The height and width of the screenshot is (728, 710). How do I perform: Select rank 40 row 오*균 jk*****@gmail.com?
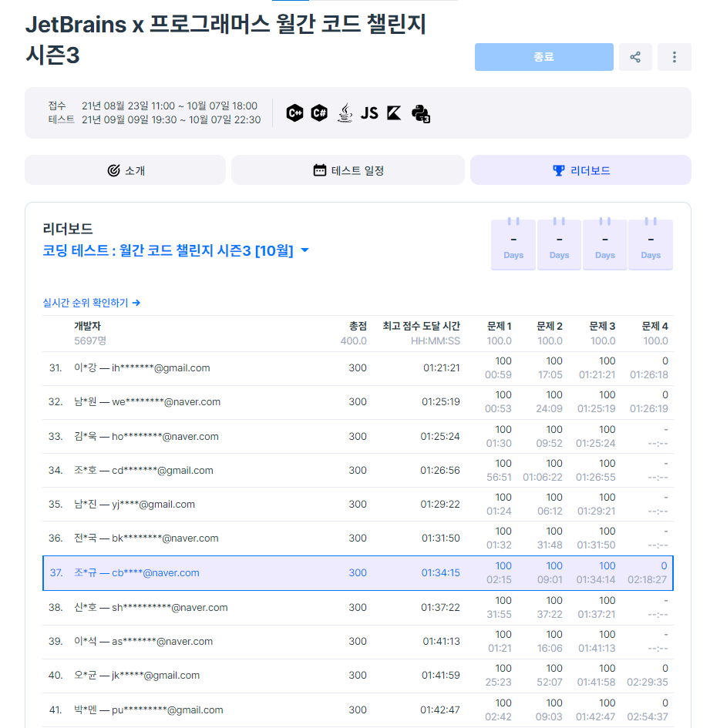(358, 676)
